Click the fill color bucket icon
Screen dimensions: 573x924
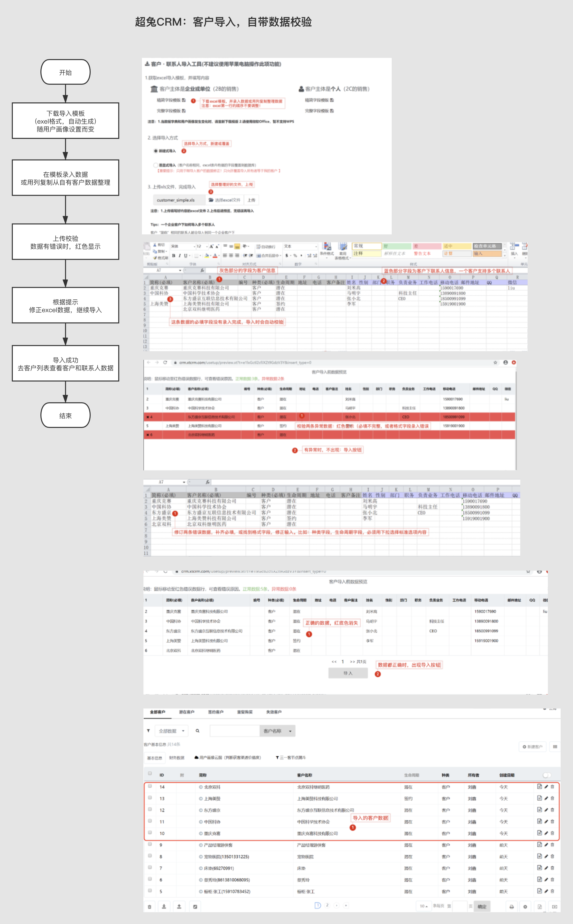pos(207,256)
